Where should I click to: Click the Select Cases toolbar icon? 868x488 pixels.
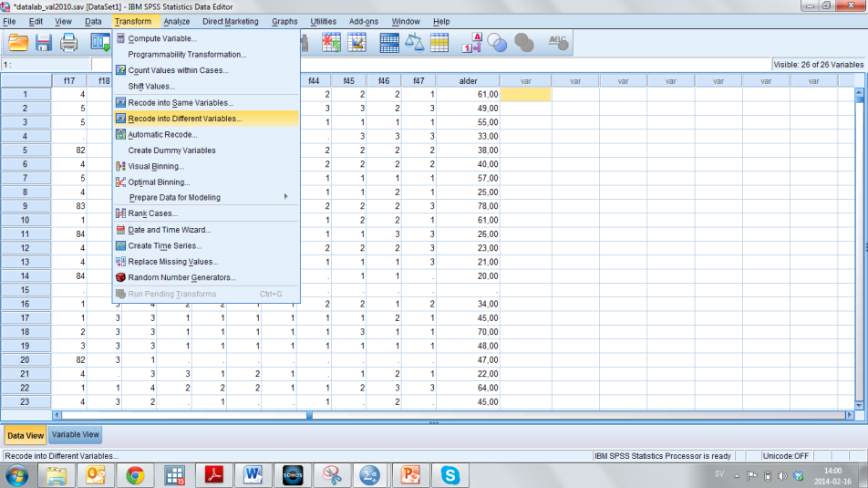tap(439, 43)
